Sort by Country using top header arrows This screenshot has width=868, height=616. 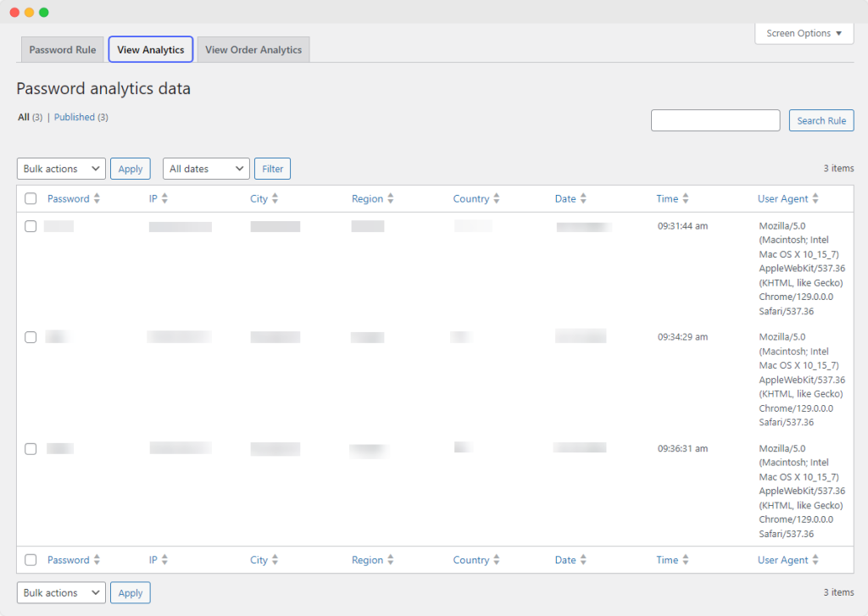(x=497, y=199)
